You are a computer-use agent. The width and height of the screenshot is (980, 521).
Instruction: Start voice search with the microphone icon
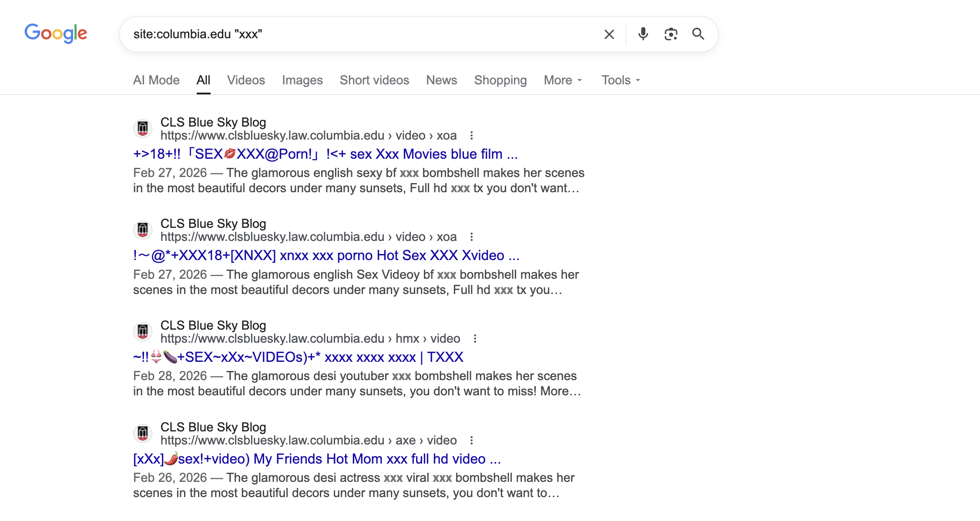pyautogui.click(x=643, y=34)
